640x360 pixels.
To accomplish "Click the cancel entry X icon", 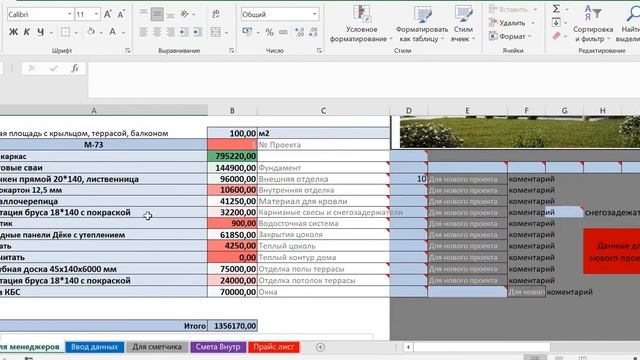I will [x=31, y=69].
